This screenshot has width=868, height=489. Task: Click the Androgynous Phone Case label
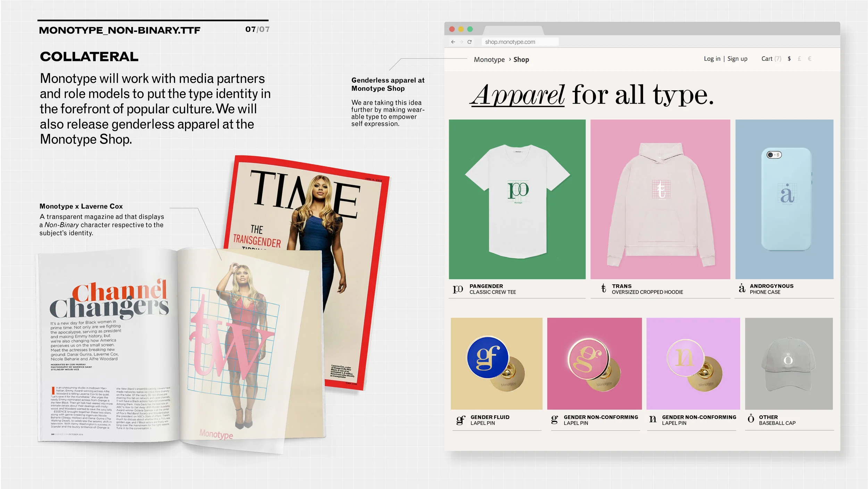[x=771, y=289]
